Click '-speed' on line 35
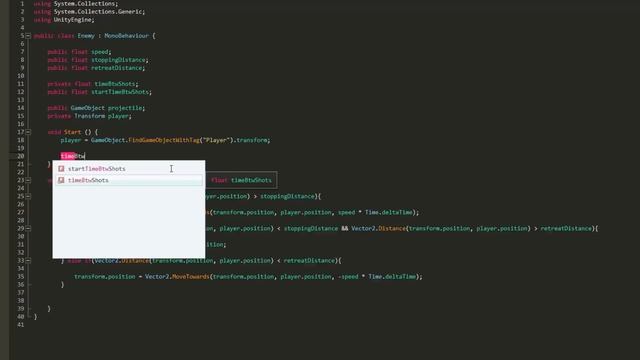This screenshot has width=640, height=360. pyautogui.click(x=348, y=277)
